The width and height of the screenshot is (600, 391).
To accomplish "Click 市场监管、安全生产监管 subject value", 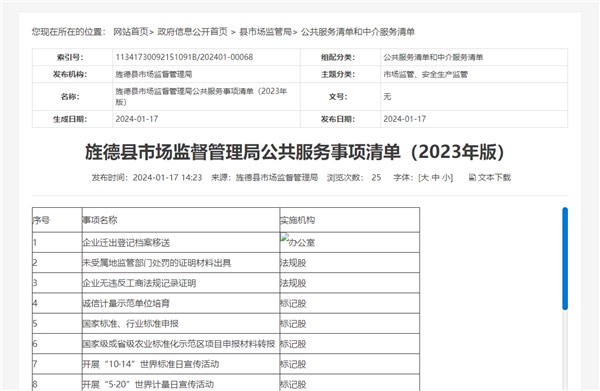I will click(426, 74).
